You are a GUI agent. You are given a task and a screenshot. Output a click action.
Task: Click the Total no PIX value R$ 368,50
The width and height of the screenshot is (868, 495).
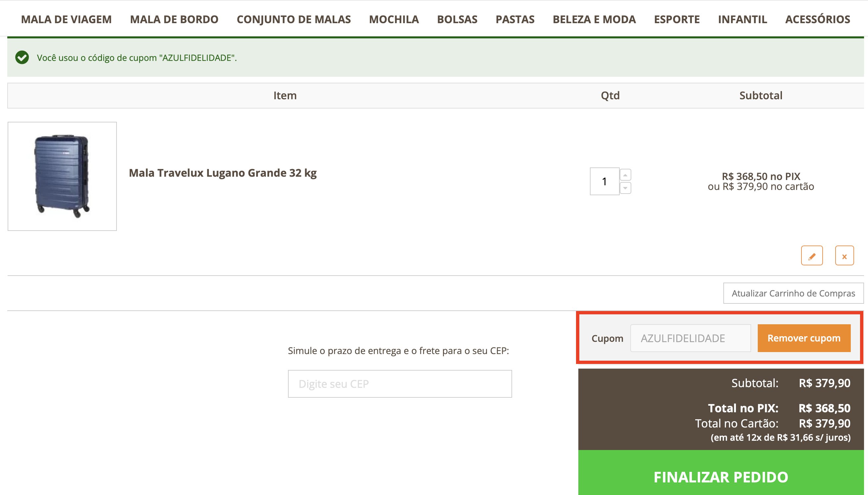824,408
